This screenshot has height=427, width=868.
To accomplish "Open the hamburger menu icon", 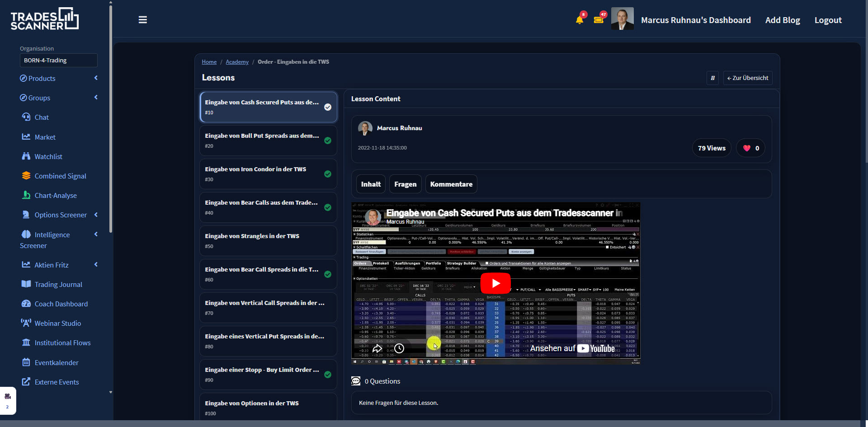I will 143,20.
